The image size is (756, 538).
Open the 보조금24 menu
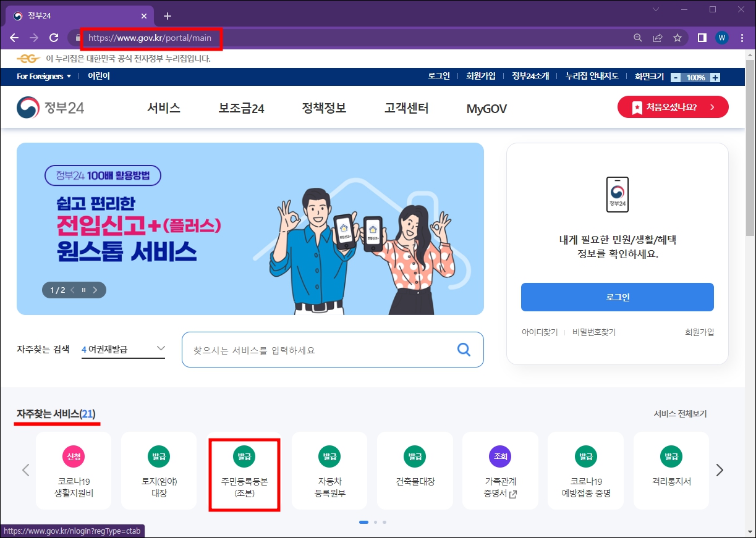tap(240, 107)
